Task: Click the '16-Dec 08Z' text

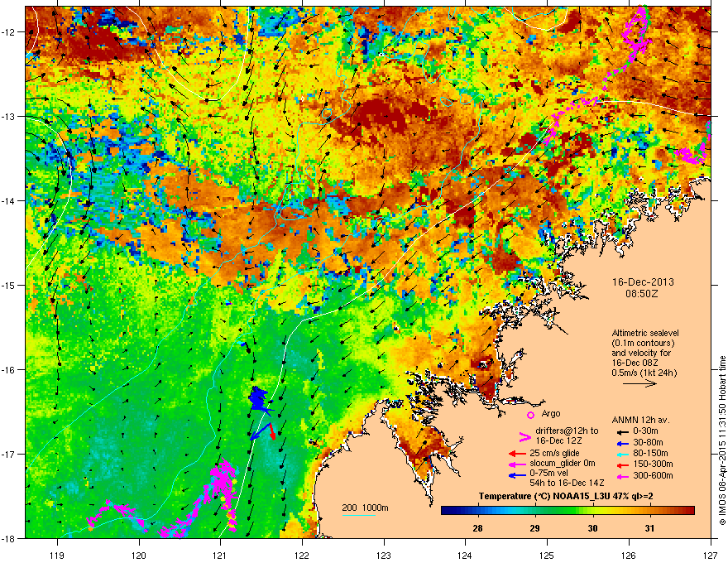Action: (x=635, y=363)
